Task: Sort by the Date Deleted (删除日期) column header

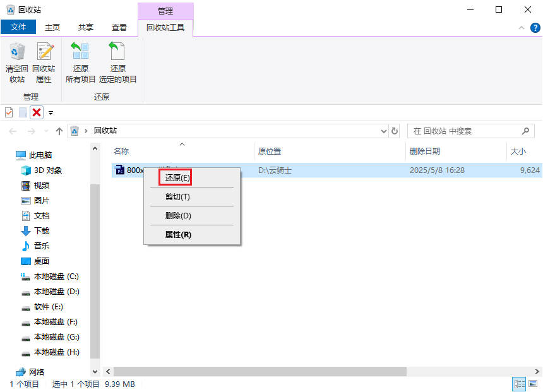Action: tap(425, 151)
